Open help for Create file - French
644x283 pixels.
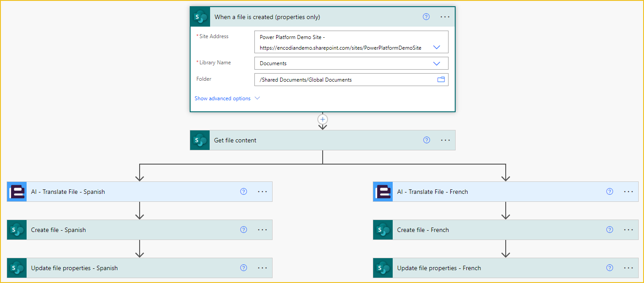click(609, 230)
